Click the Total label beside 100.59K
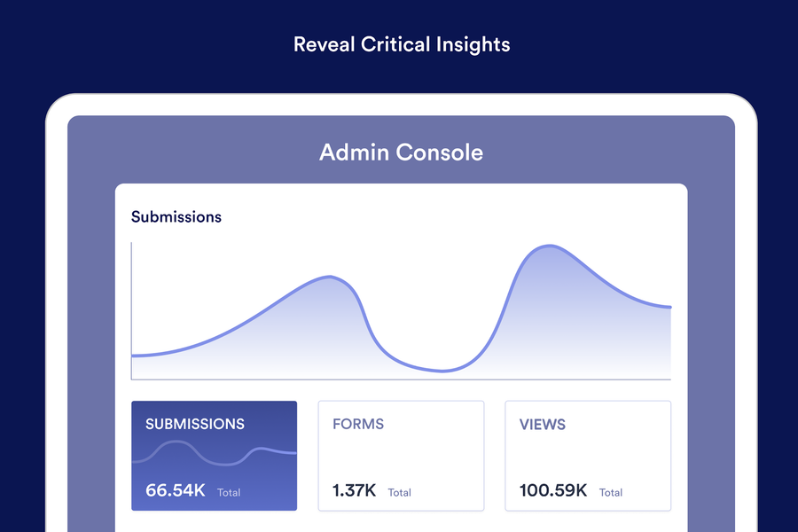798x532 pixels. pos(611,492)
